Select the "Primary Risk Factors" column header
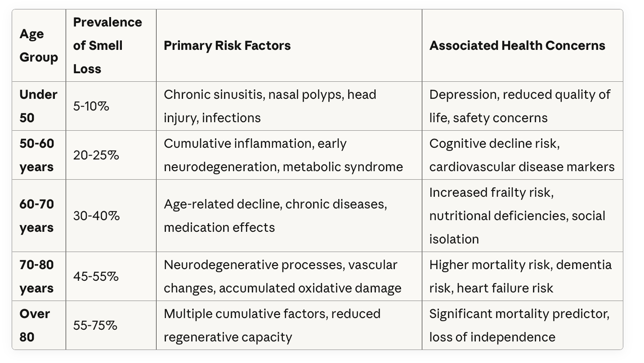This screenshot has height=363, width=644. (x=227, y=46)
